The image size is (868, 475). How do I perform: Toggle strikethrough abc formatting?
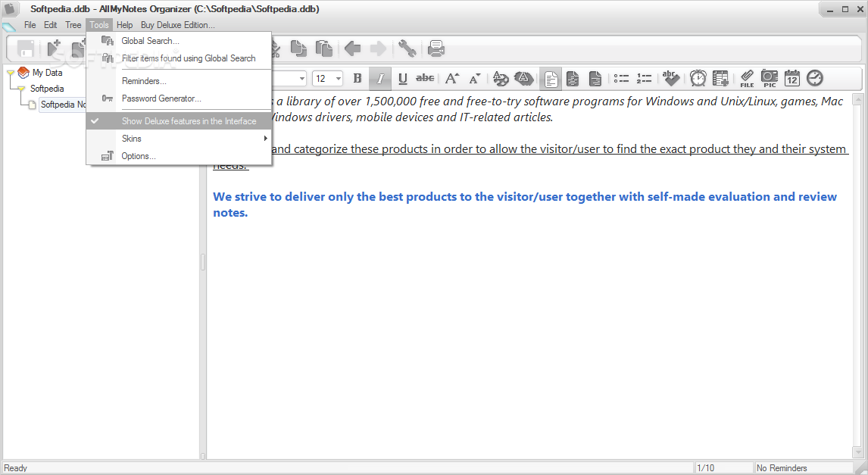click(425, 79)
